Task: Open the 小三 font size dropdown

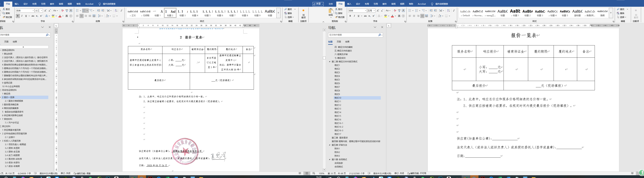Action: [x=42, y=11]
